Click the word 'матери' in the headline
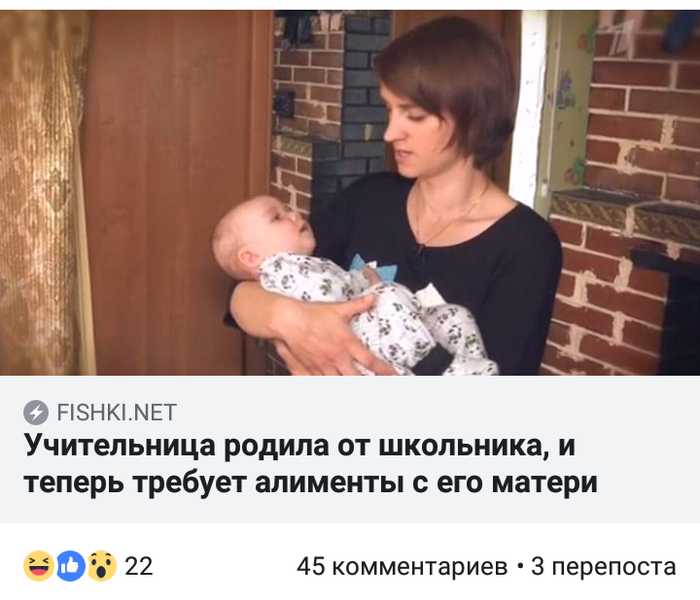 tap(545, 483)
